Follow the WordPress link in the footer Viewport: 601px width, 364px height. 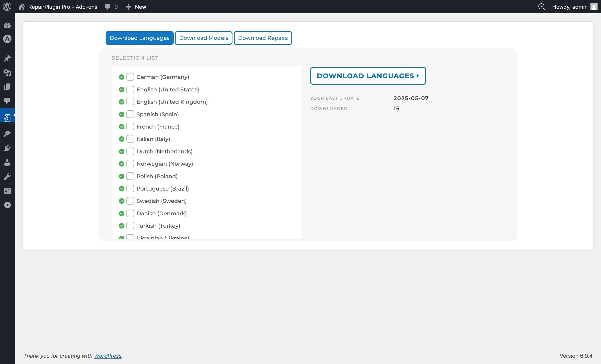click(x=107, y=356)
